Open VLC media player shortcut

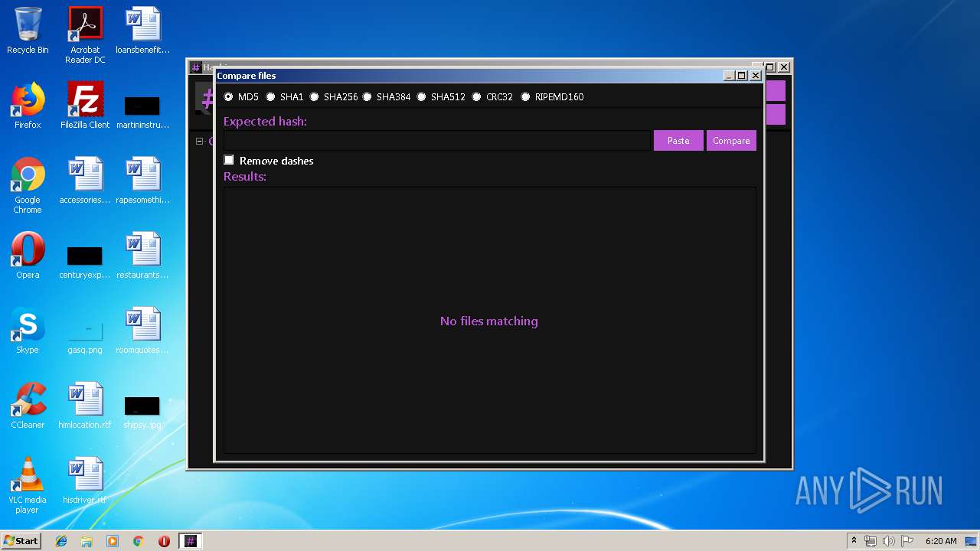(28, 485)
